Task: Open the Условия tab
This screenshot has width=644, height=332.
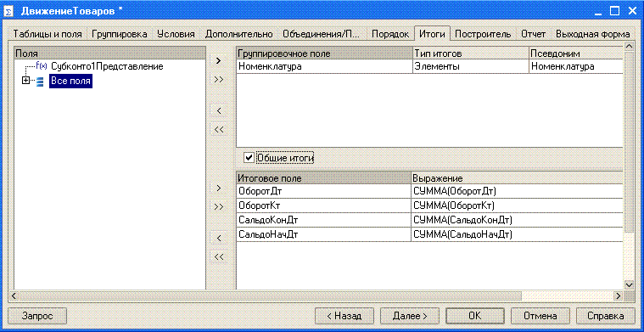Action: coord(176,34)
